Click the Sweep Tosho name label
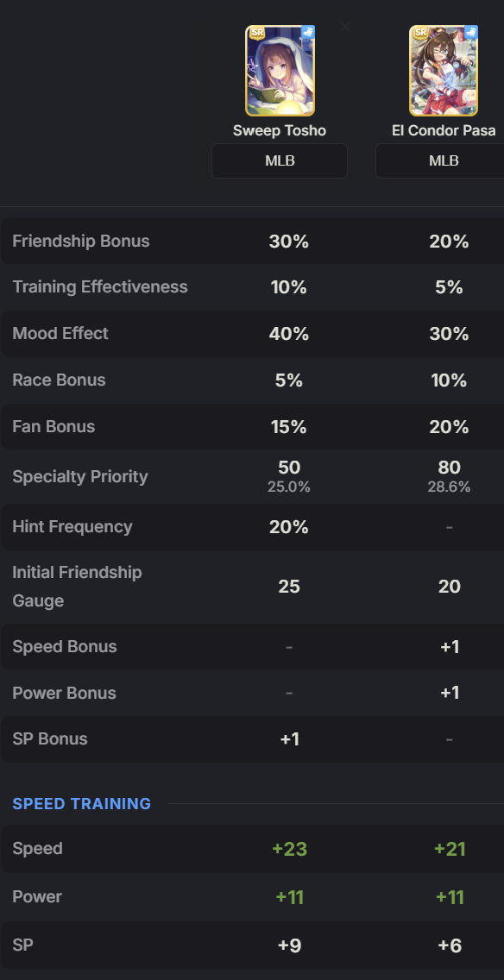Screen dimensions: 504x980 (280, 130)
